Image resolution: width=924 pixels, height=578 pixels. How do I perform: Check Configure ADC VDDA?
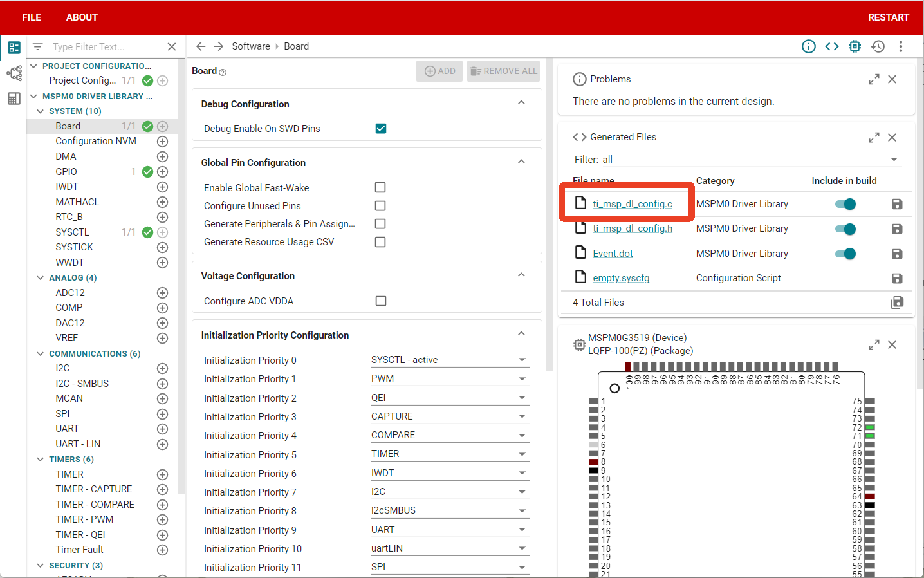[381, 301]
